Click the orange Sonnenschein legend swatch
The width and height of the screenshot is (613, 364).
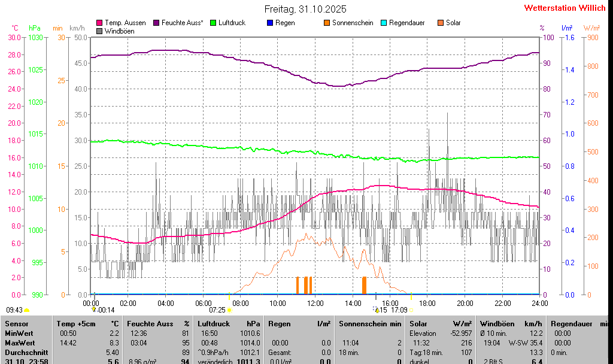327,23
